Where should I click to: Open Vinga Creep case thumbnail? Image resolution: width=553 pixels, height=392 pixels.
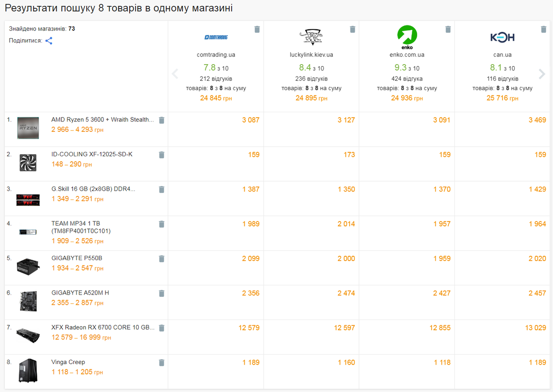click(28, 370)
